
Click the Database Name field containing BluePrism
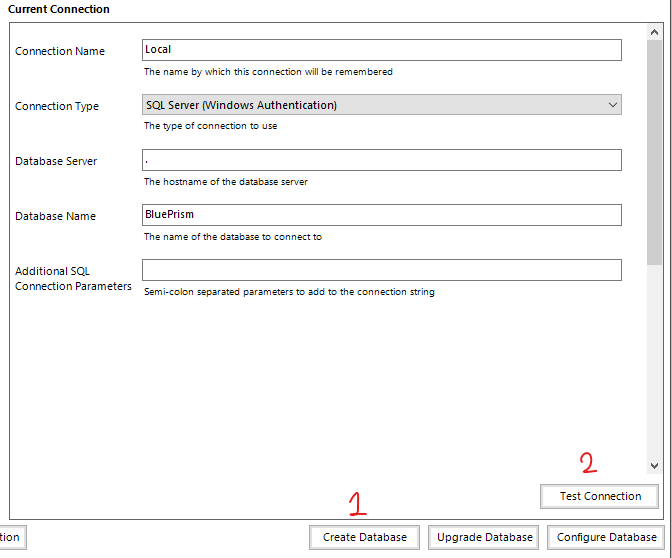click(382, 215)
